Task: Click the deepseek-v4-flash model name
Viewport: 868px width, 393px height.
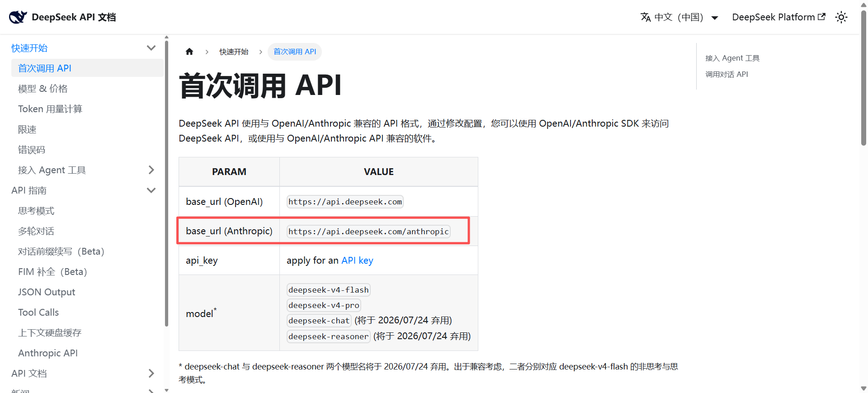Action: click(x=329, y=290)
